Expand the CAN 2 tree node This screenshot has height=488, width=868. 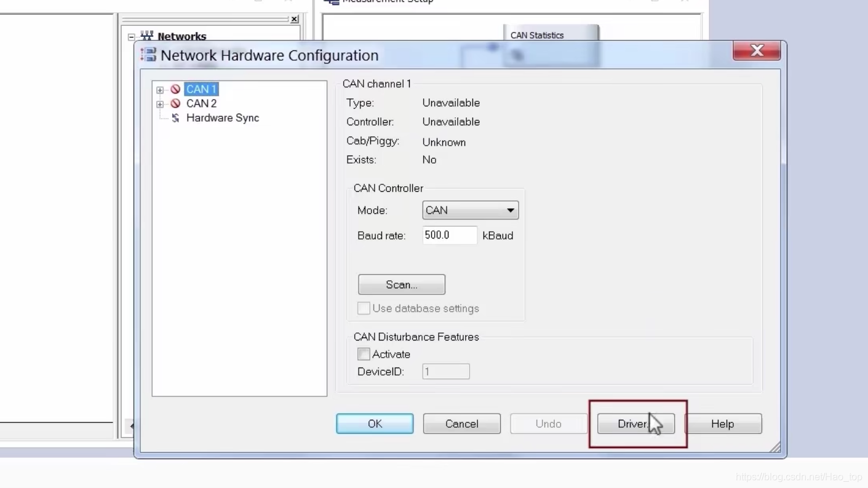coord(160,104)
